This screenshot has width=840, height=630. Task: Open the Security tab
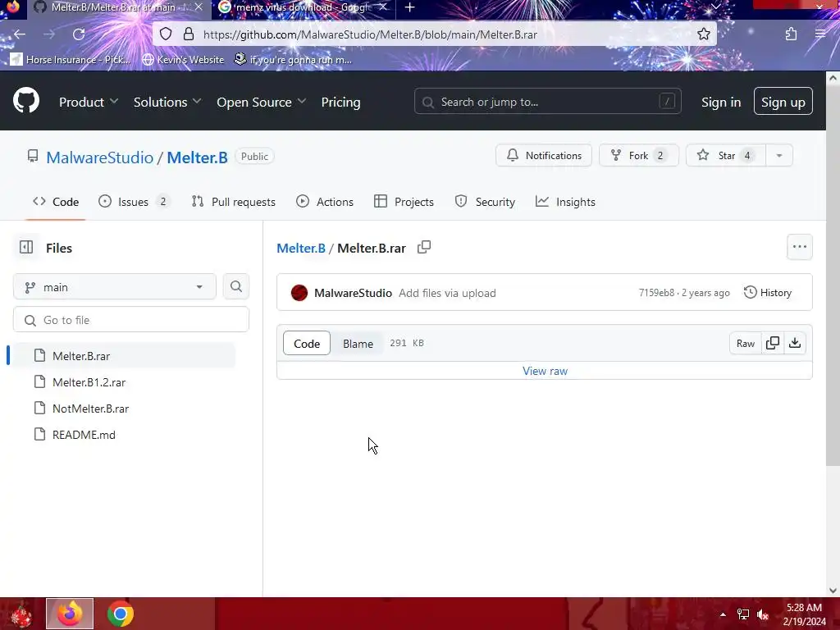tap(485, 202)
